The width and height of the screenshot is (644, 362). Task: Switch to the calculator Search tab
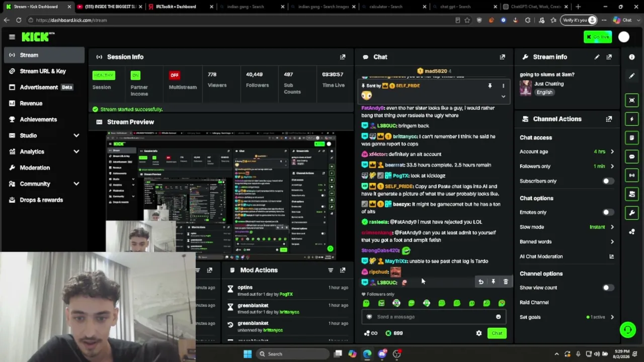tap(394, 7)
